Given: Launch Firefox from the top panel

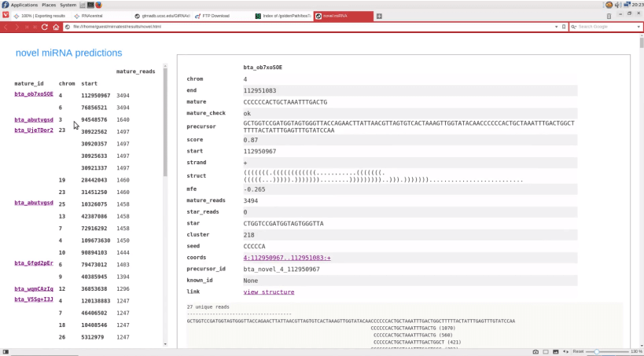Looking at the screenshot, I should (98, 5).
